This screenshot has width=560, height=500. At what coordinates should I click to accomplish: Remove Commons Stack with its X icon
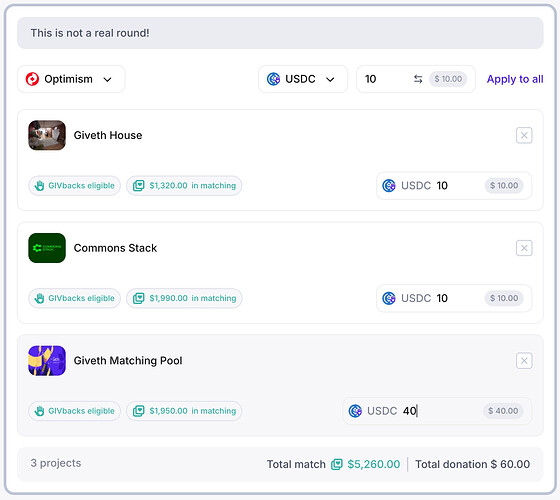pyautogui.click(x=524, y=248)
